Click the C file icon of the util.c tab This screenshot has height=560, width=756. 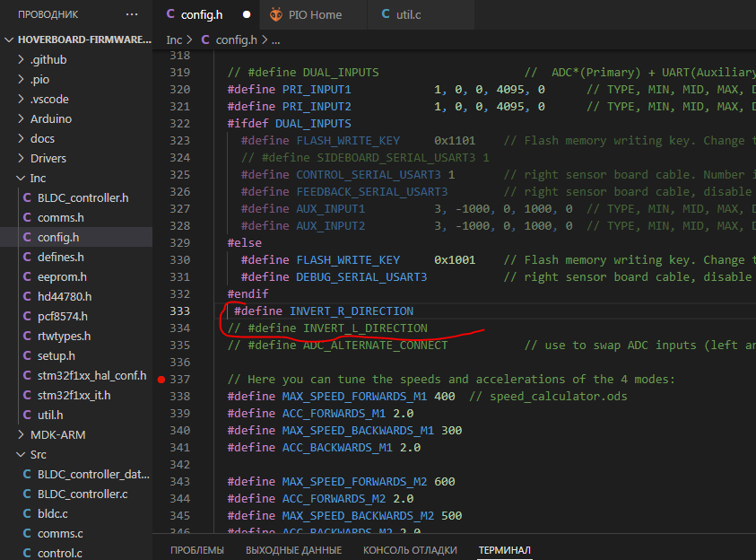[x=386, y=14]
